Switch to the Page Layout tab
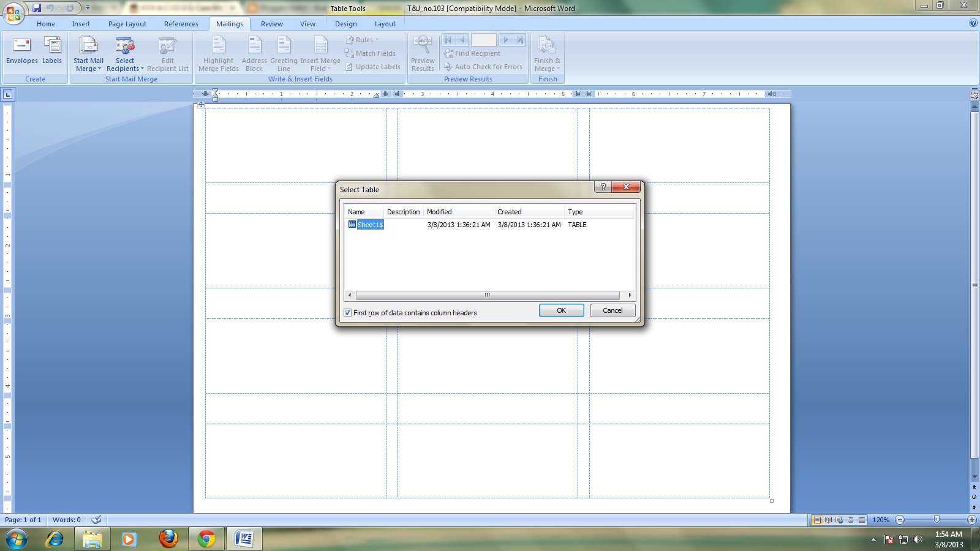Image resolution: width=980 pixels, height=551 pixels. coord(127,24)
